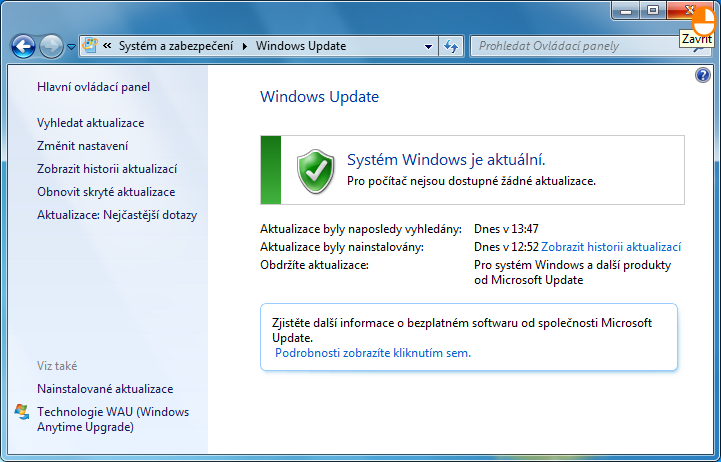Expand the address bar history dropdown
721x462 pixels.
(x=428, y=46)
